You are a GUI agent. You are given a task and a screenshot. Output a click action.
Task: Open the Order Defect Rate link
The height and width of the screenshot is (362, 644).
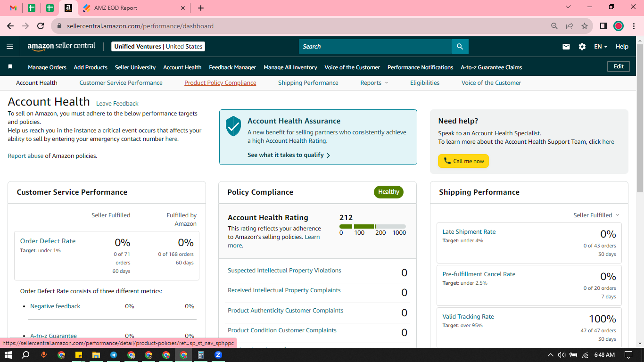tap(48, 241)
